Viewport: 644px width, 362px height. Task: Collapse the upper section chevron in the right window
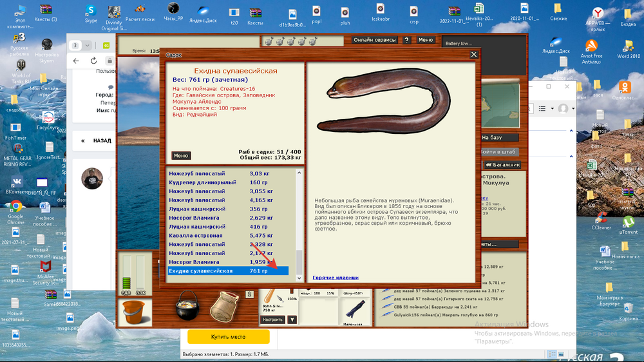(x=571, y=131)
